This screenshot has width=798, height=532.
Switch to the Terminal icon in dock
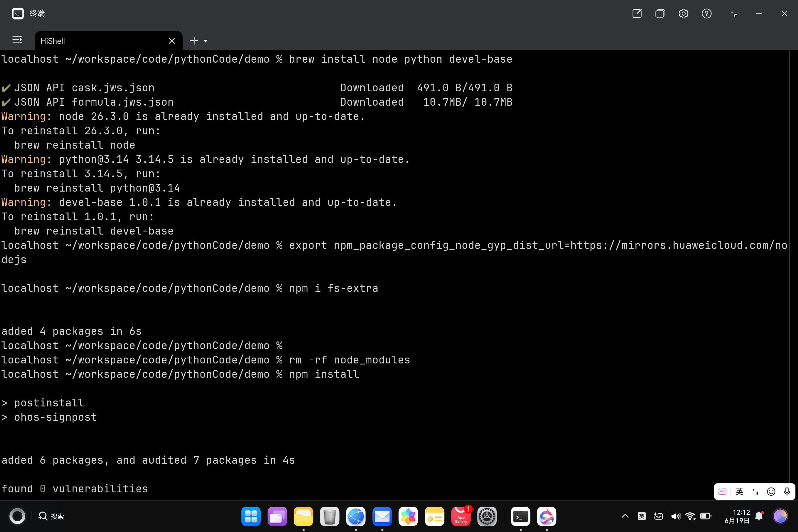click(x=520, y=516)
